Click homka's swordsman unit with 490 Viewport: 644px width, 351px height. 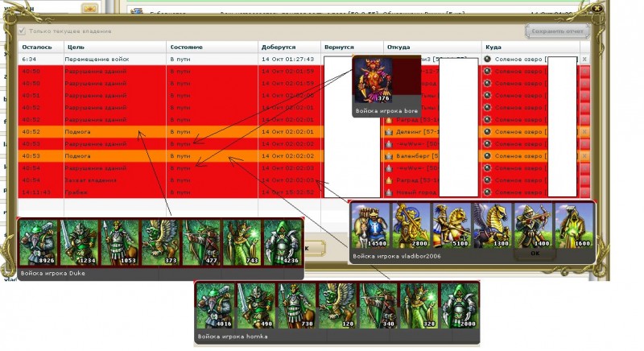coord(256,306)
